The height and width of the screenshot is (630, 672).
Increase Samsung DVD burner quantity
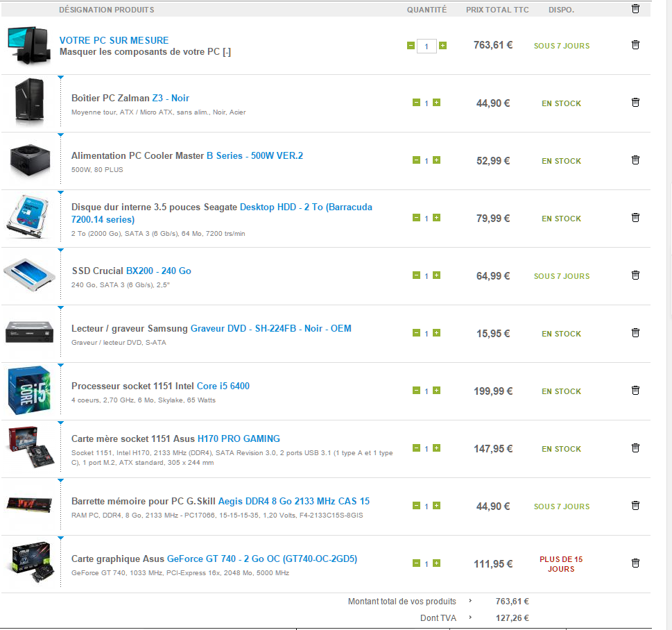pyautogui.click(x=436, y=333)
